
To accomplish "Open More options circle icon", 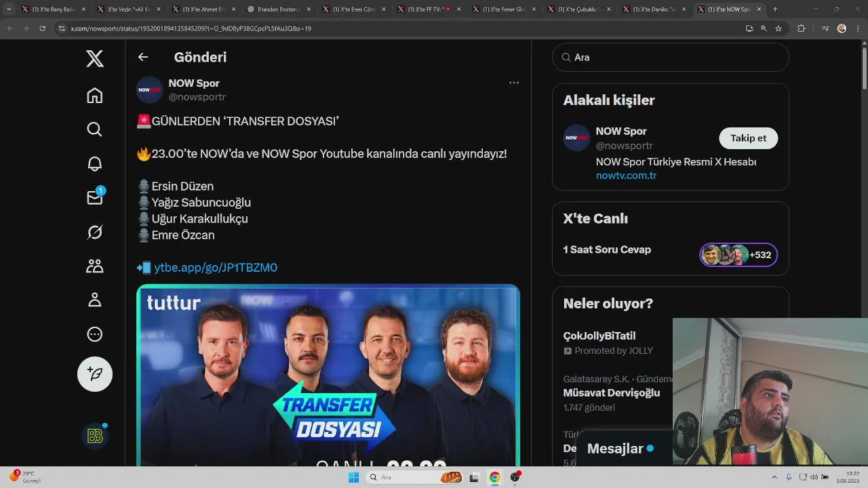I will click(x=95, y=334).
